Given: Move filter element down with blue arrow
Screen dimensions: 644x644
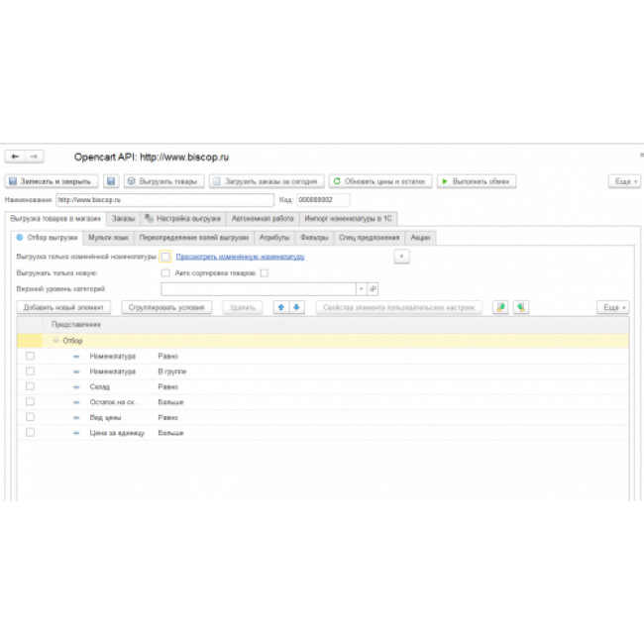Looking at the screenshot, I should 297,307.
